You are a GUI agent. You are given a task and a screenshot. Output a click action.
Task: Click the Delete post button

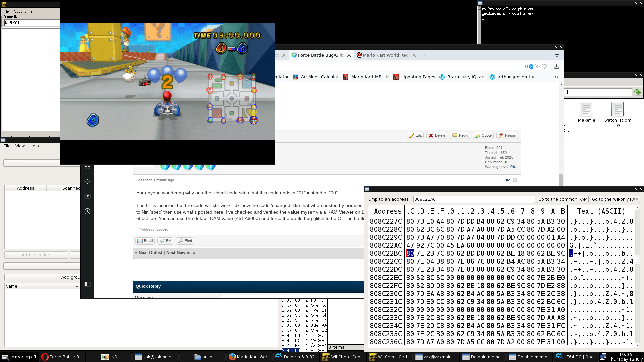coord(437,136)
